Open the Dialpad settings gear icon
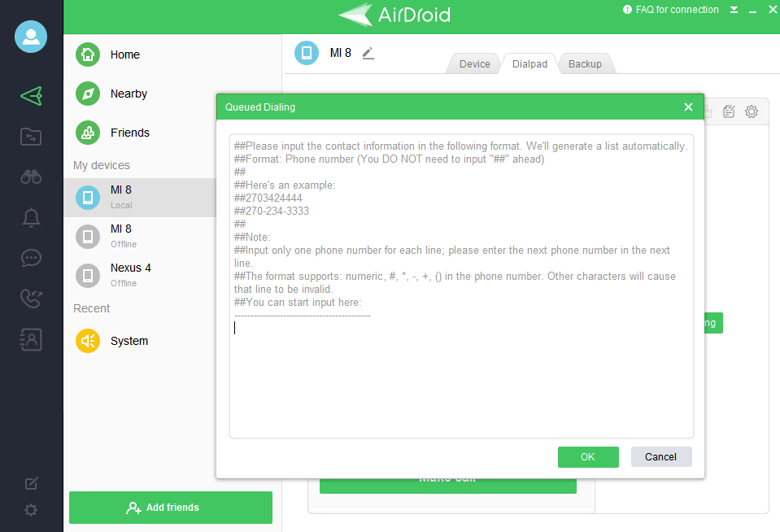Viewport: 780px width, 532px height. 752,111
